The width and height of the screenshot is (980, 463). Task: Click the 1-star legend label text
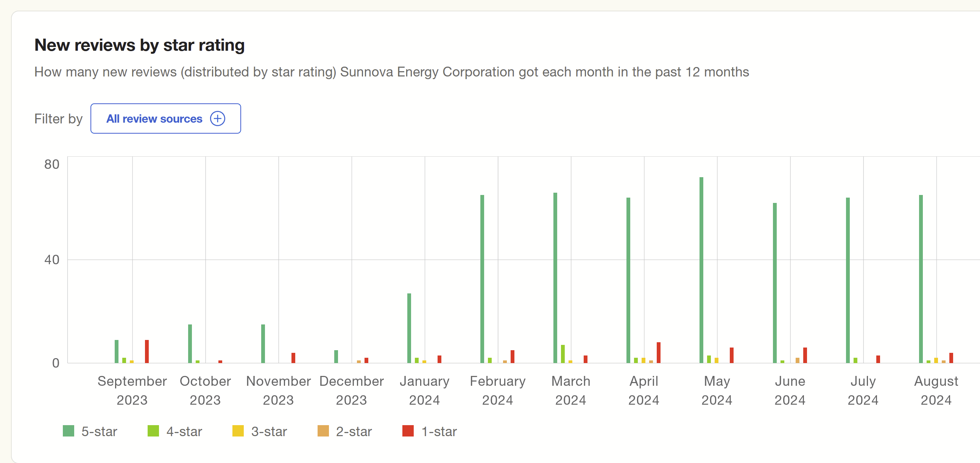pos(439,432)
